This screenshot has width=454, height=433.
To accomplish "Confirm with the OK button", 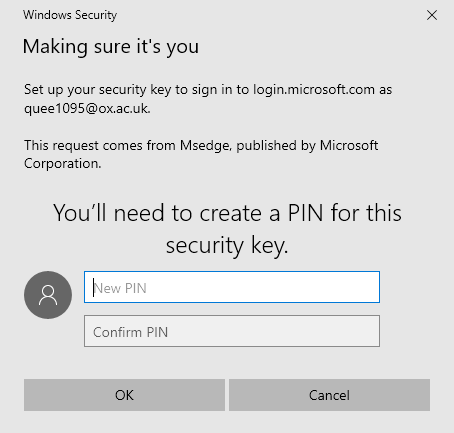I will (x=124, y=395).
